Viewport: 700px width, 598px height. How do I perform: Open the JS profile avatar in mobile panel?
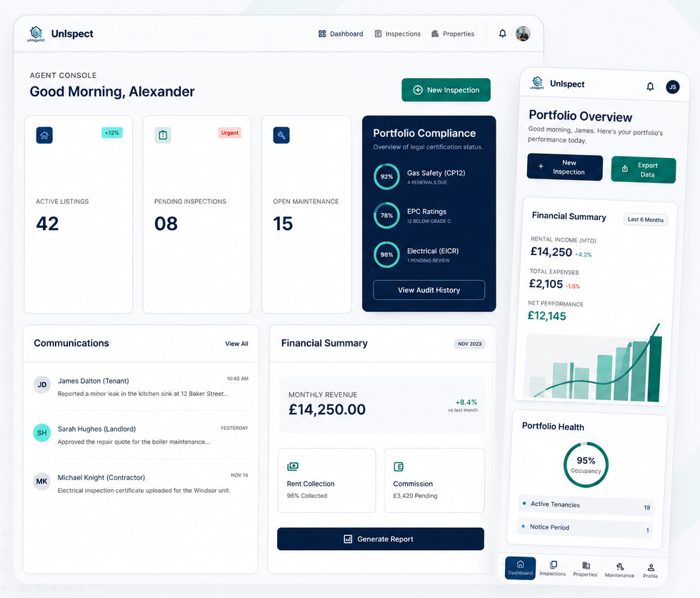[x=673, y=87]
